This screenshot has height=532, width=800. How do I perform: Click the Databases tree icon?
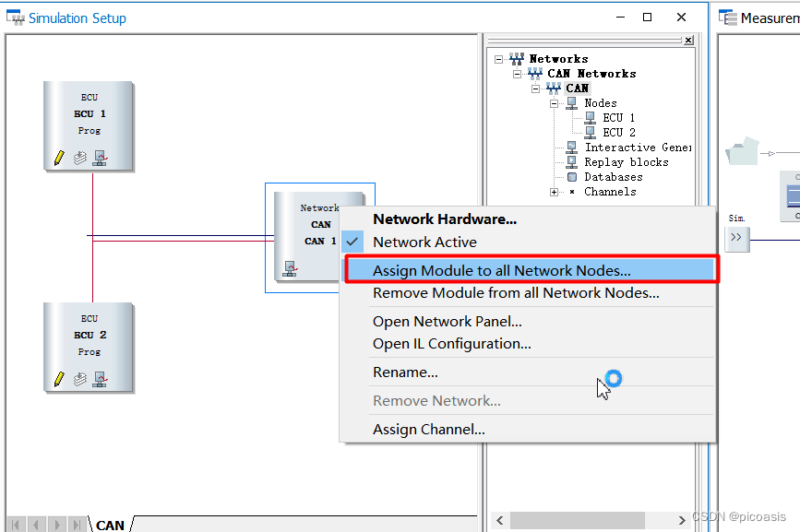[572, 177]
